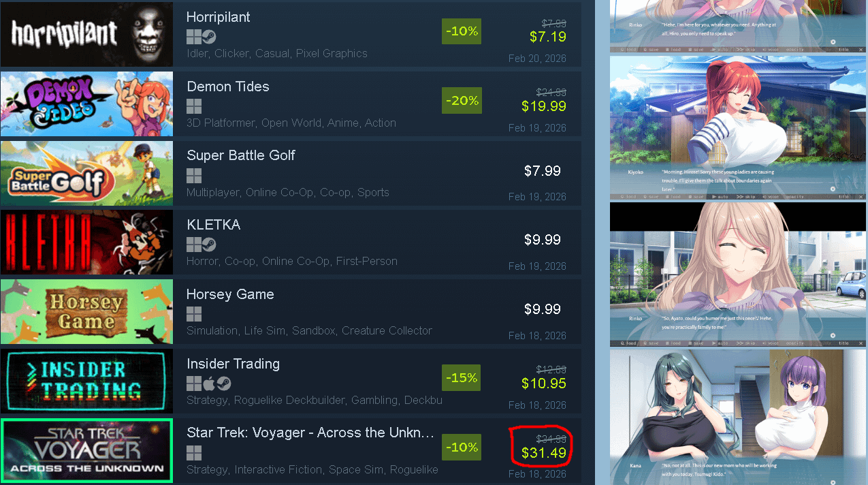Click the Windows icon under Horsey Game
Screen dimensions: 868x485
point(194,314)
